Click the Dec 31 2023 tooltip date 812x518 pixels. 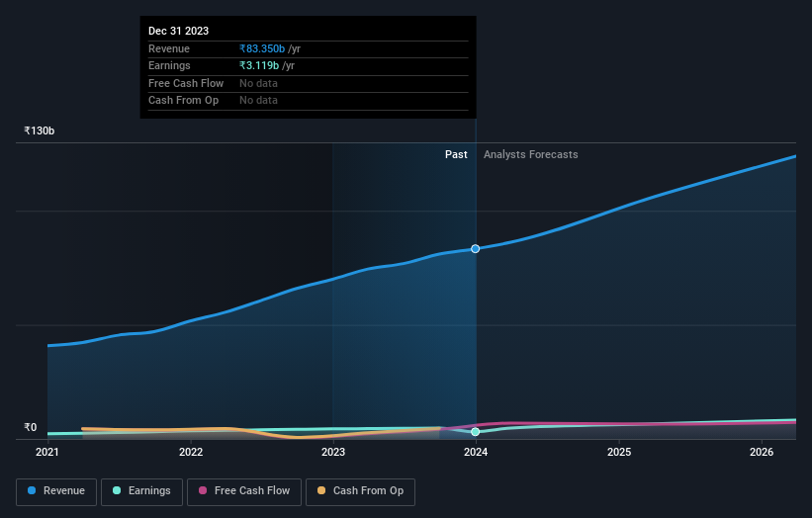click(179, 31)
